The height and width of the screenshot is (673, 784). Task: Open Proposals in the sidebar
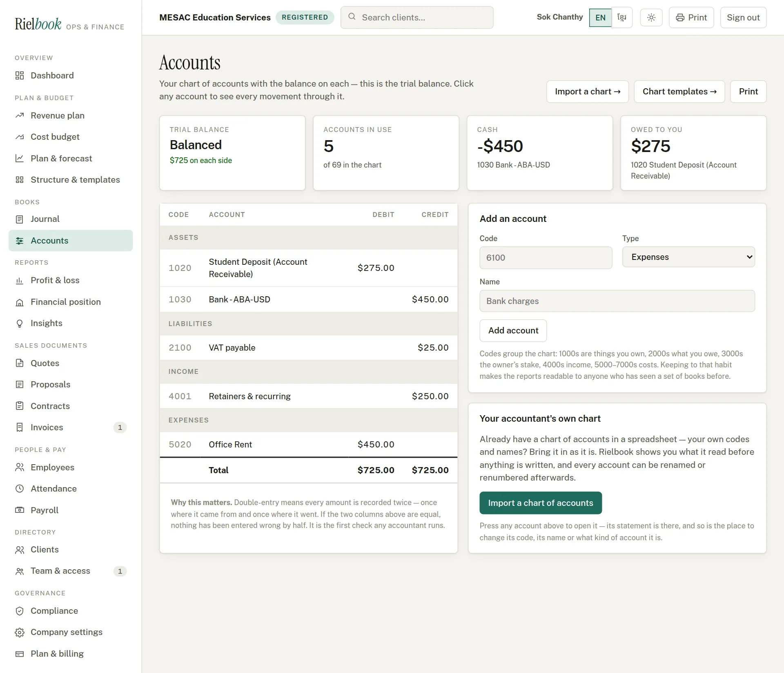coord(71,385)
